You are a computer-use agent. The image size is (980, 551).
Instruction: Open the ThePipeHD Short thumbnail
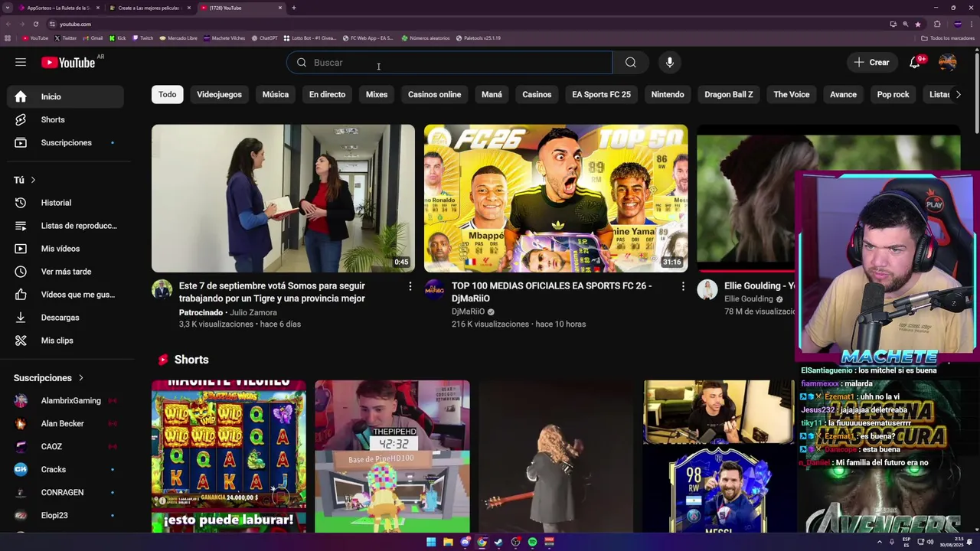(x=392, y=456)
